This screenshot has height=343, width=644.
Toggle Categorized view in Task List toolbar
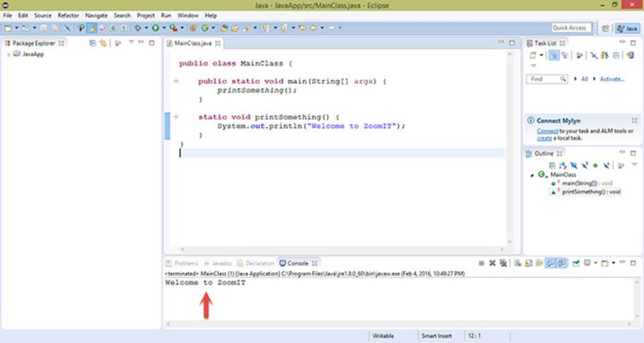(x=553, y=55)
